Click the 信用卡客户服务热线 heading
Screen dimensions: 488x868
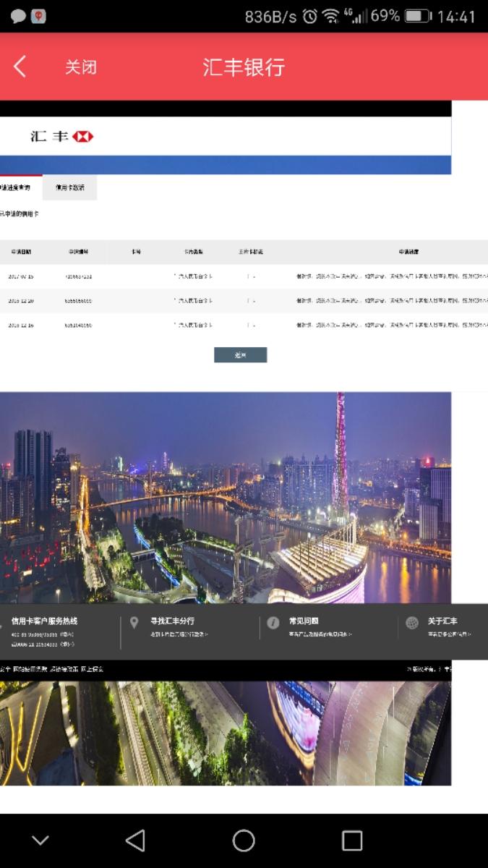click(44, 621)
